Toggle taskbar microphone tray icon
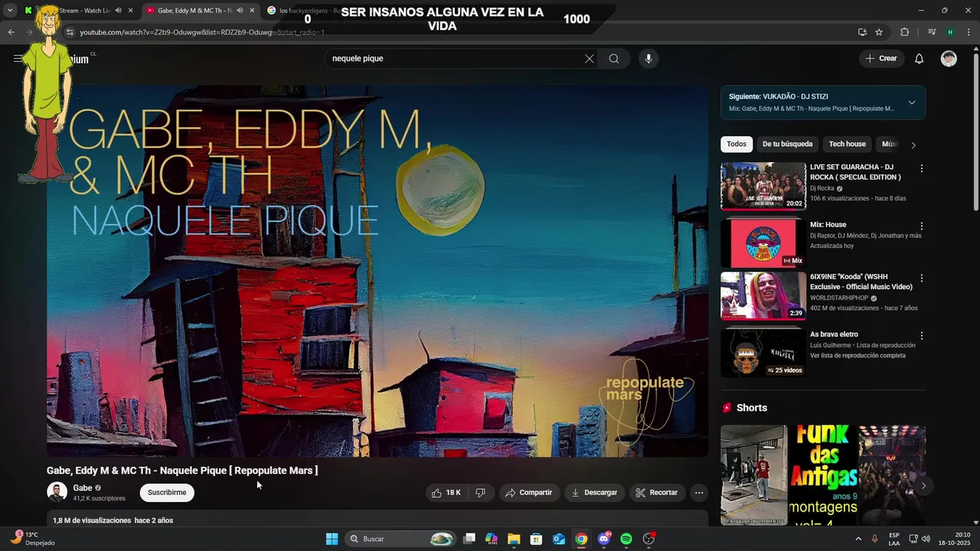This screenshot has height=551, width=980. 874,539
